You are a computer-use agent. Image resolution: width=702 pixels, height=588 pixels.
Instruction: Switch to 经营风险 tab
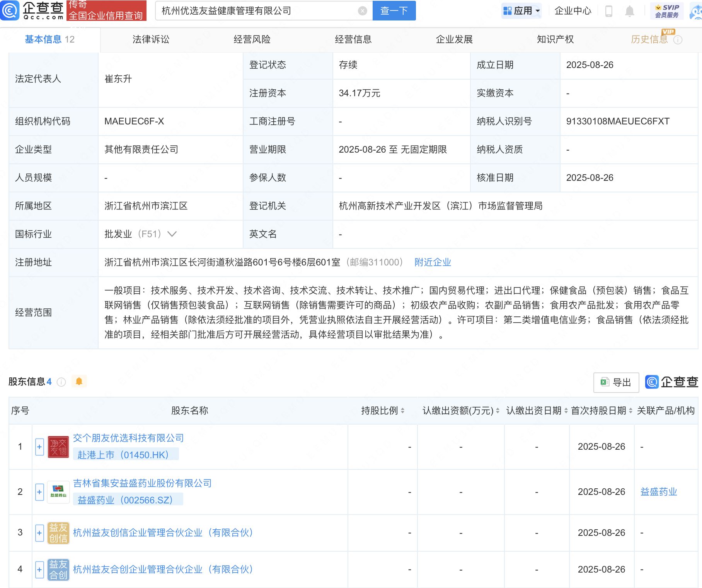(252, 39)
